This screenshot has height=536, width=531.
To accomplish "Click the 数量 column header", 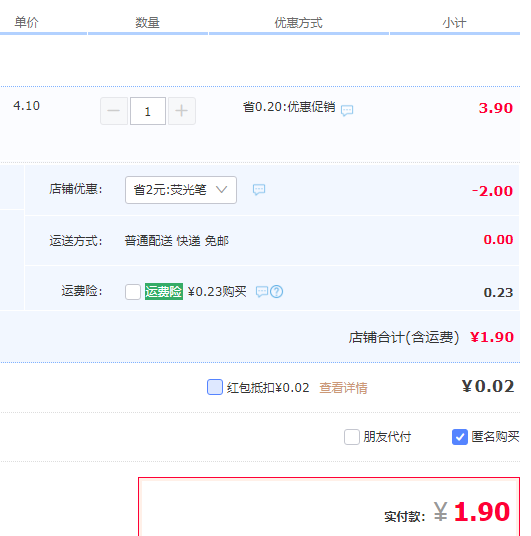I will tap(147, 23).
